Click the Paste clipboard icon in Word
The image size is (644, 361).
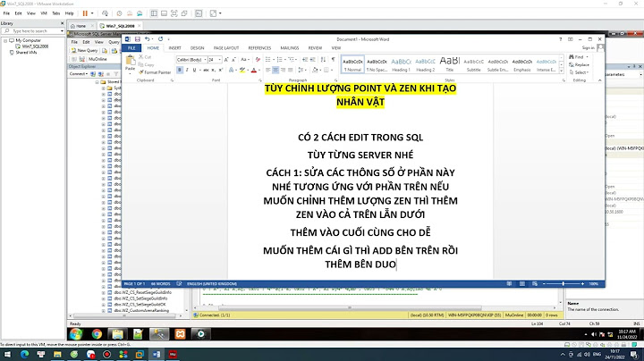tap(131, 62)
